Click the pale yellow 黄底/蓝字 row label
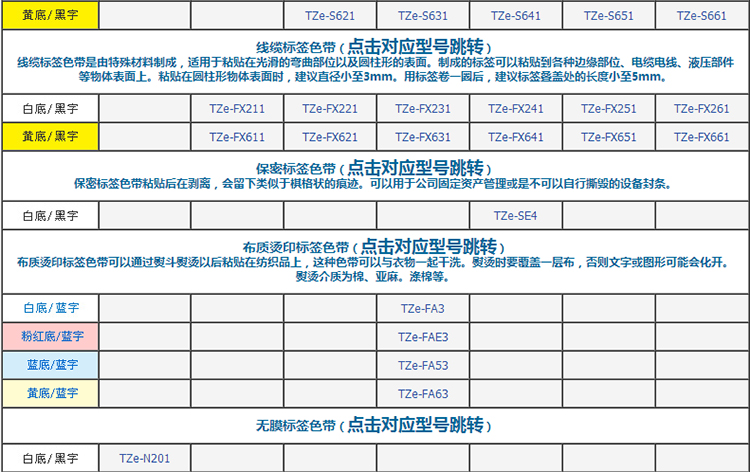Screen dimensions: 750x472 [x=52, y=393]
